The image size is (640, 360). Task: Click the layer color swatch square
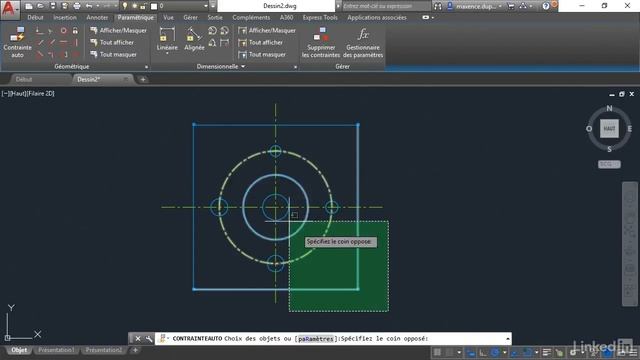click(154, 6)
